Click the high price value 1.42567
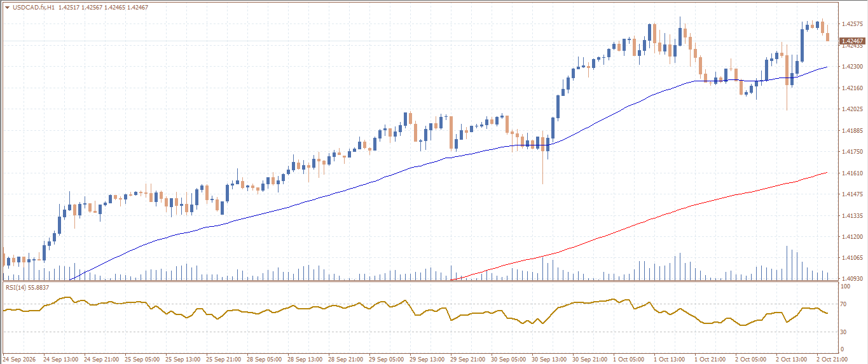The width and height of the screenshot is (868, 364). click(92, 8)
